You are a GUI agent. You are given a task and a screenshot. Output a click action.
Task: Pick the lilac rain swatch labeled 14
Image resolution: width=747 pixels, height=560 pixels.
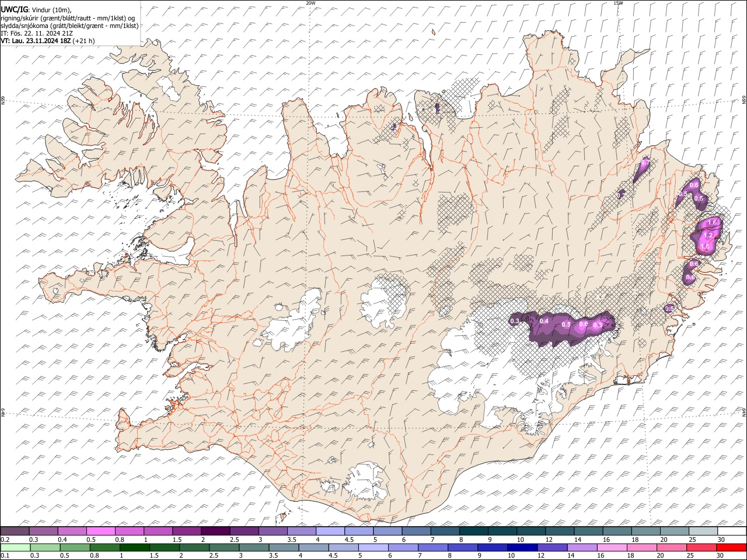click(581, 548)
